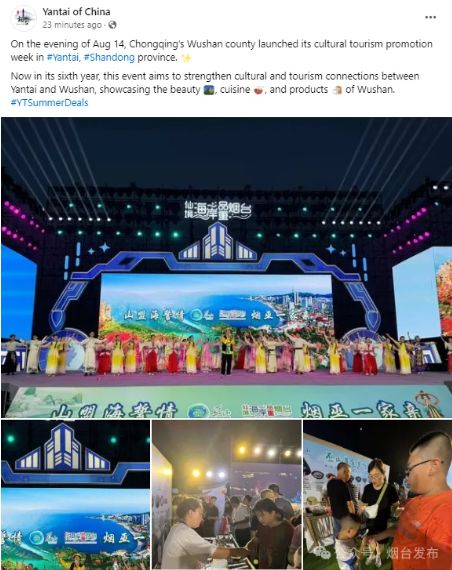Open the boy in orange shirt thumbnail
The height and width of the screenshot is (570, 452).
pyautogui.click(x=377, y=495)
